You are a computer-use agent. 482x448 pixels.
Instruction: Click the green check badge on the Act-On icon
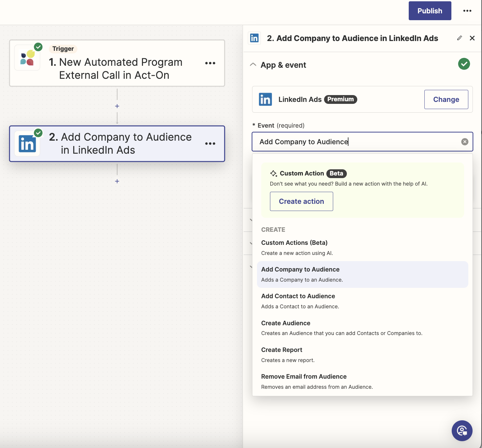38,47
